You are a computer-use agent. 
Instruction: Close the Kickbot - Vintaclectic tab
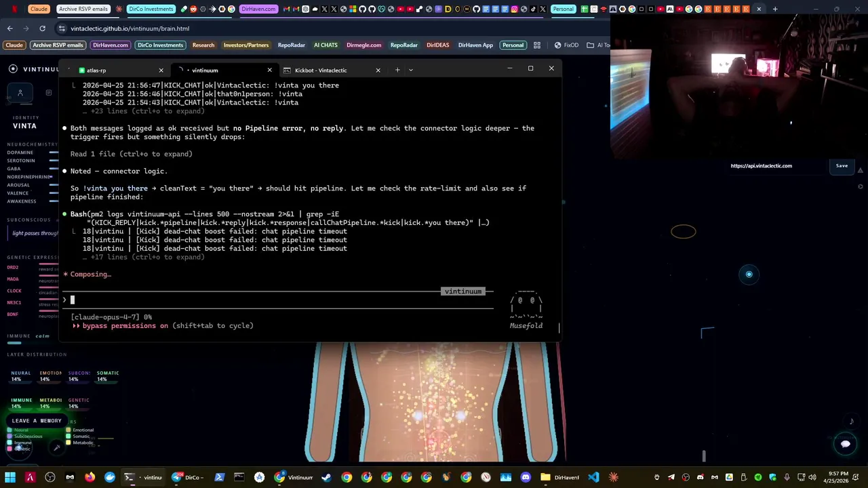click(x=378, y=70)
